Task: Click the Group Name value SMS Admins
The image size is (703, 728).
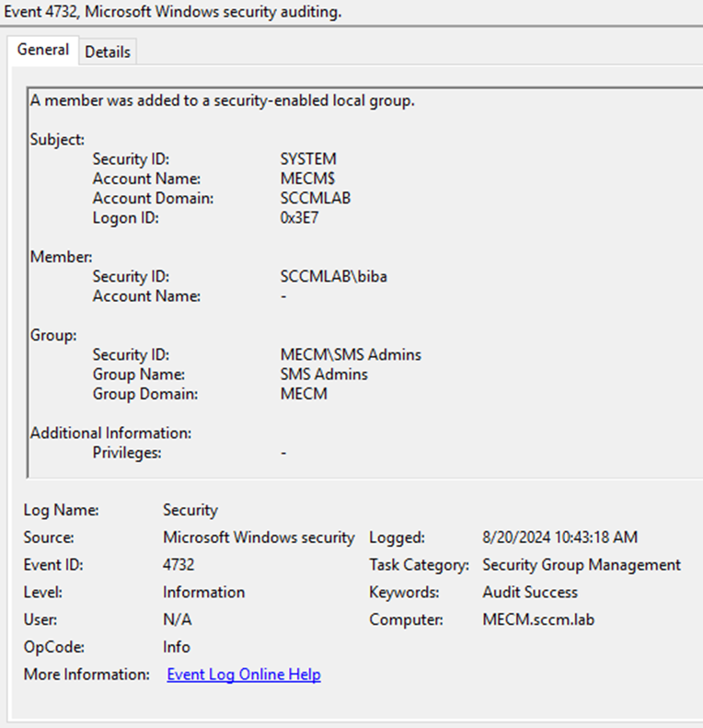Action: pyautogui.click(x=324, y=374)
